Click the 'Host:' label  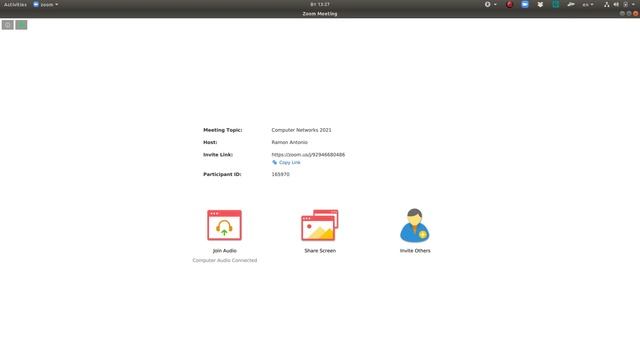(210, 142)
